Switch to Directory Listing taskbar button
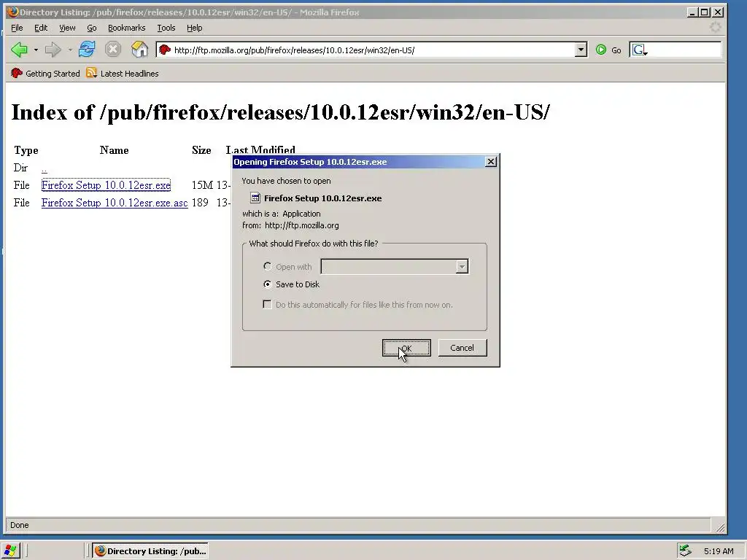 tap(150, 551)
